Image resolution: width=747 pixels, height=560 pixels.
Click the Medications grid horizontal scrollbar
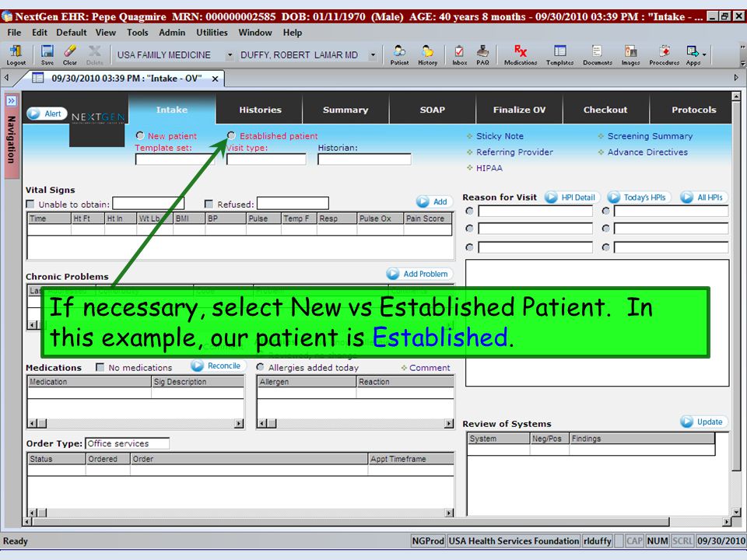pyautogui.click(x=135, y=423)
